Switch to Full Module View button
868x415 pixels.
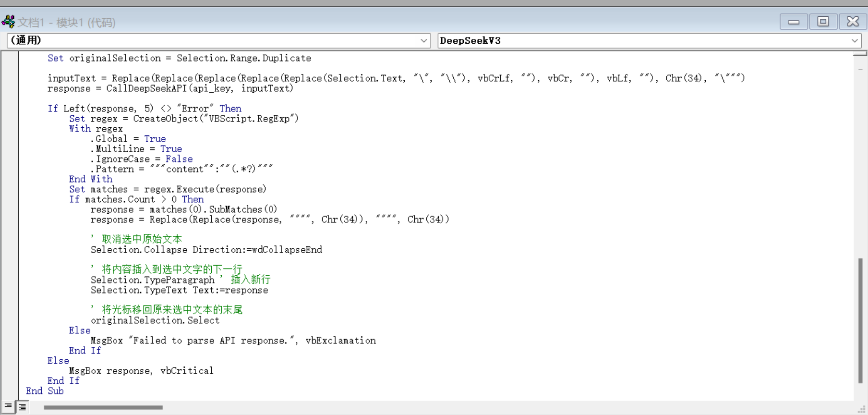click(22, 407)
